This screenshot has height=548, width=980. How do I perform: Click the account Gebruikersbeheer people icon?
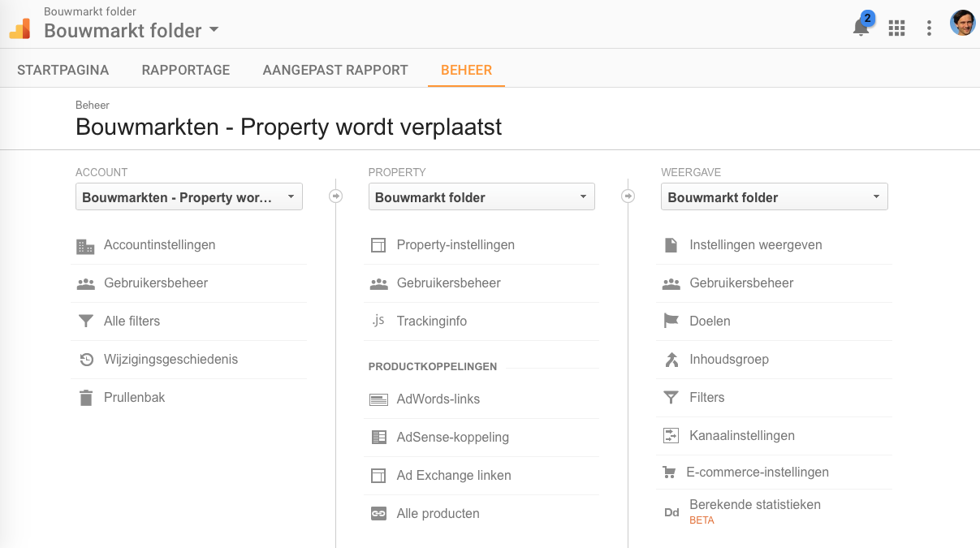(85, 283)
